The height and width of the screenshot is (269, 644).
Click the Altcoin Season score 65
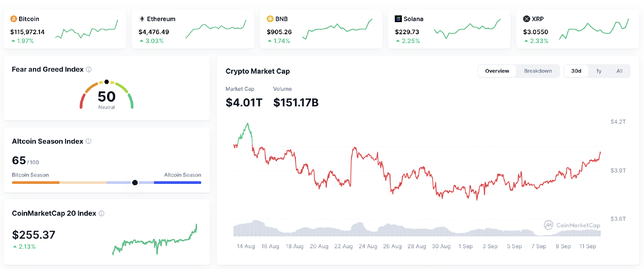pyautogui.click(x=19, y=160)
